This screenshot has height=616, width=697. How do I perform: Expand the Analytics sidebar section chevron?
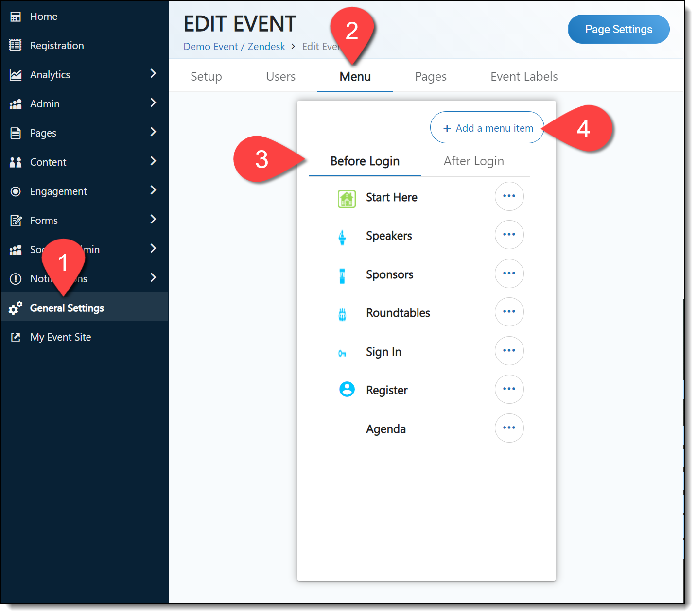153,74
